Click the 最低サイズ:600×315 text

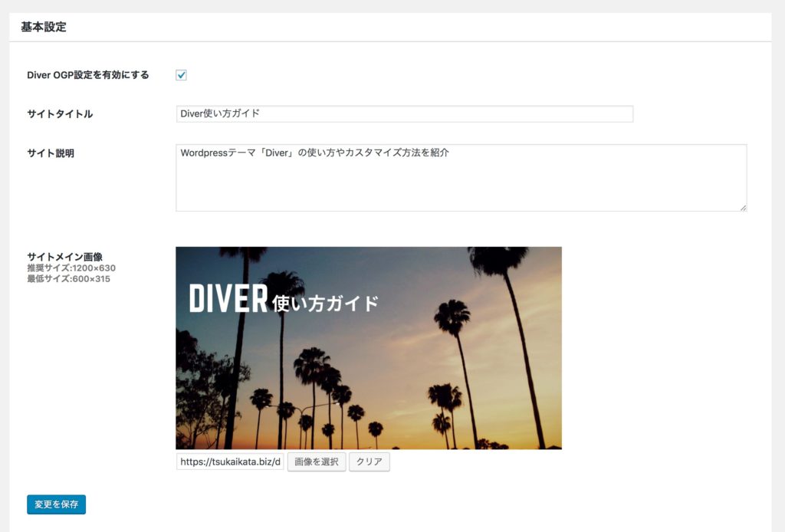[68, 279]
